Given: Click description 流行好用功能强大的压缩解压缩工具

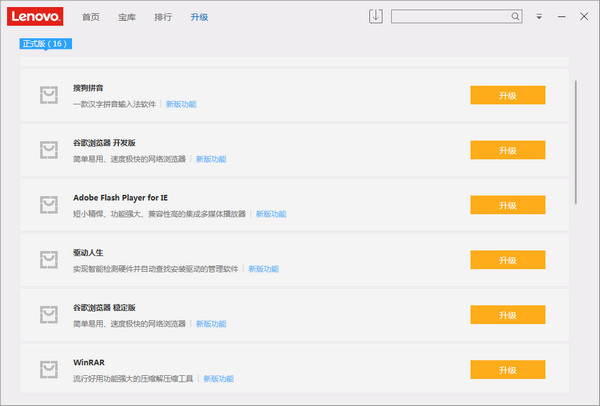Looking at the screenshot, I should pyautogui.click(x=133, y=379).
